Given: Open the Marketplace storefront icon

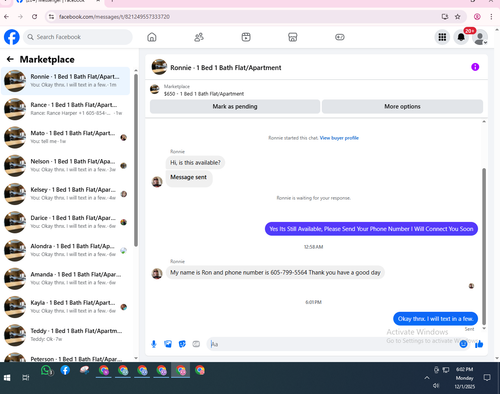Looking at the screenshot, I should coord(293,37).
